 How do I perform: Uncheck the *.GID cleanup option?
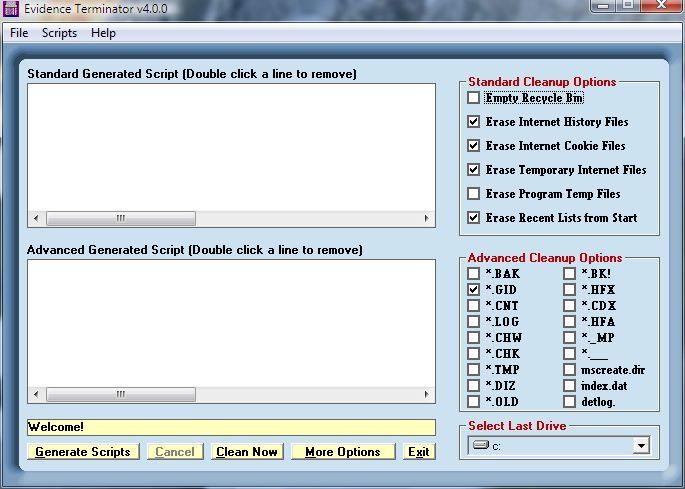point(474,289)
